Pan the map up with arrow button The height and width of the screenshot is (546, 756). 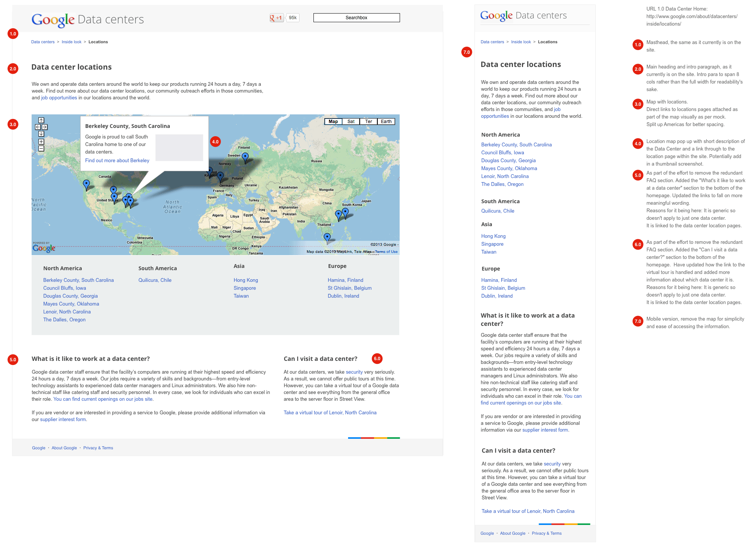[41, 120]
